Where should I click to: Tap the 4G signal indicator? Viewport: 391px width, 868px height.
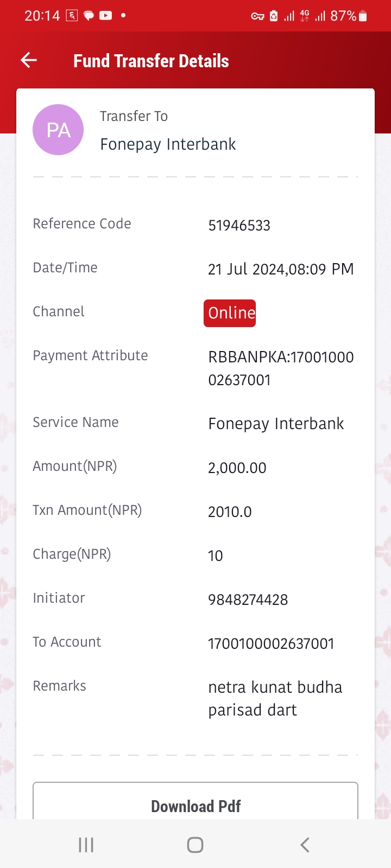point(305,16)
